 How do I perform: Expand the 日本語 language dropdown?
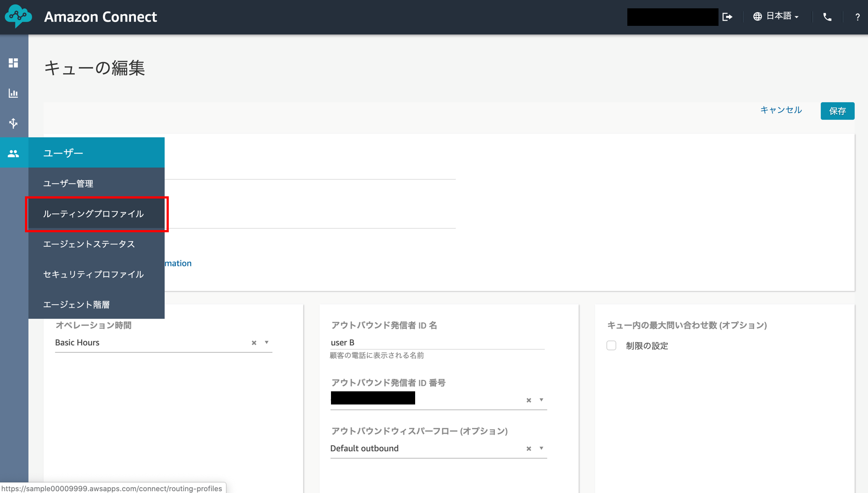point(782,16)
